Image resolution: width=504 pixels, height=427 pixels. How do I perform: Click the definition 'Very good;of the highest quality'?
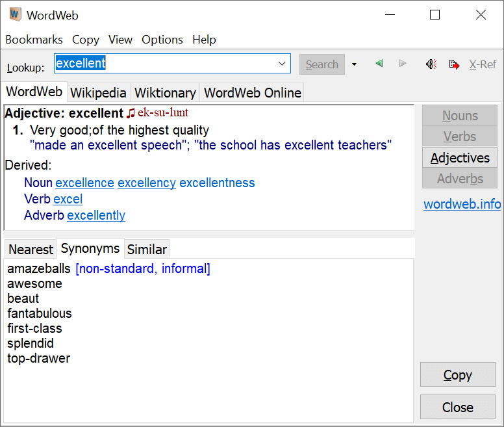[x=120, y=130]
